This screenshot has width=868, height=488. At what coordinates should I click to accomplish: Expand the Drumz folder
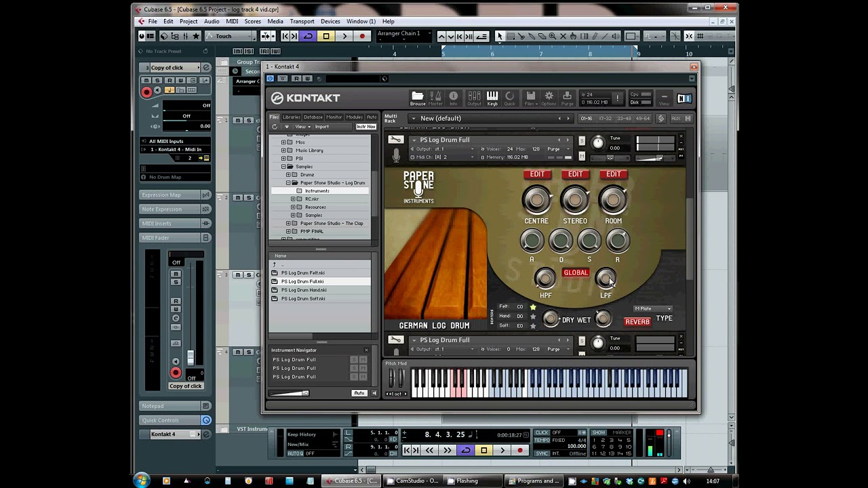coord(289,174)
